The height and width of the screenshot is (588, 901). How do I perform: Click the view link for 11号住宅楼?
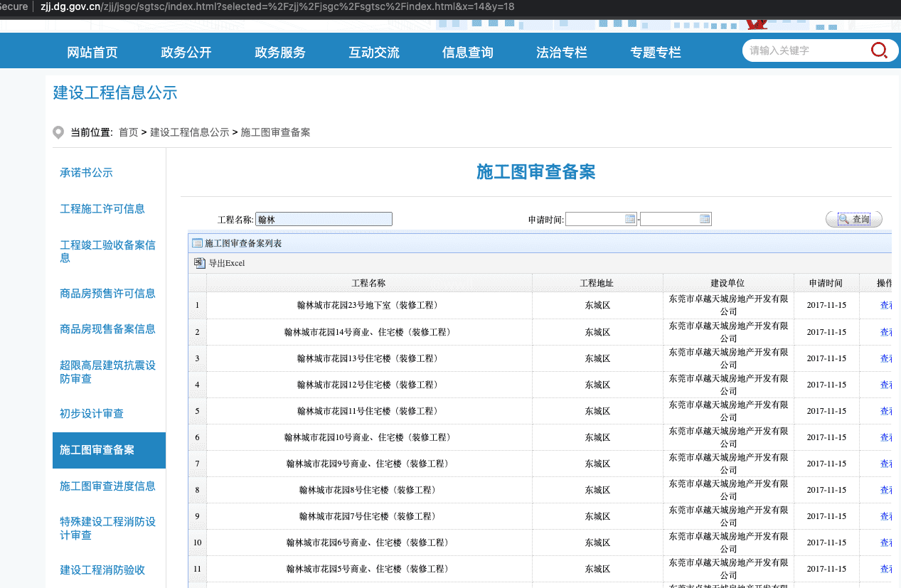point(887,411)
